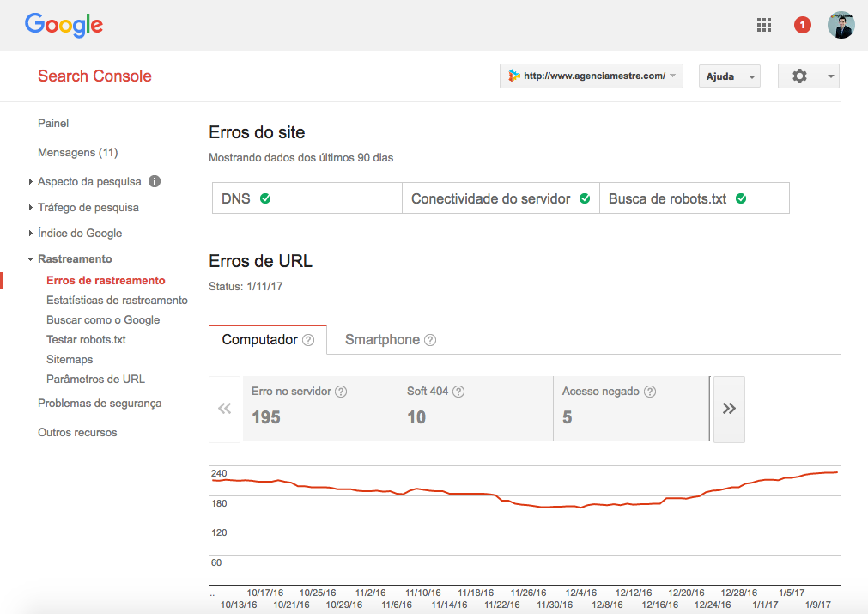Click the next errors arrow button

pyautogui.click(x=728, y=409)
